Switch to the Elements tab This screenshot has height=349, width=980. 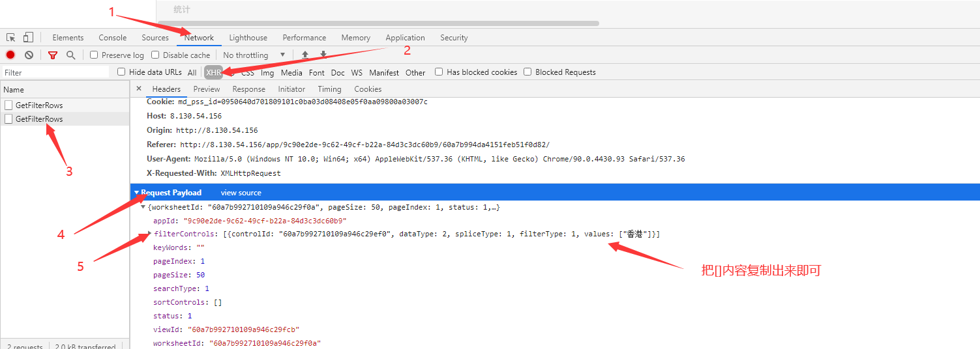[x=68, y=38]
